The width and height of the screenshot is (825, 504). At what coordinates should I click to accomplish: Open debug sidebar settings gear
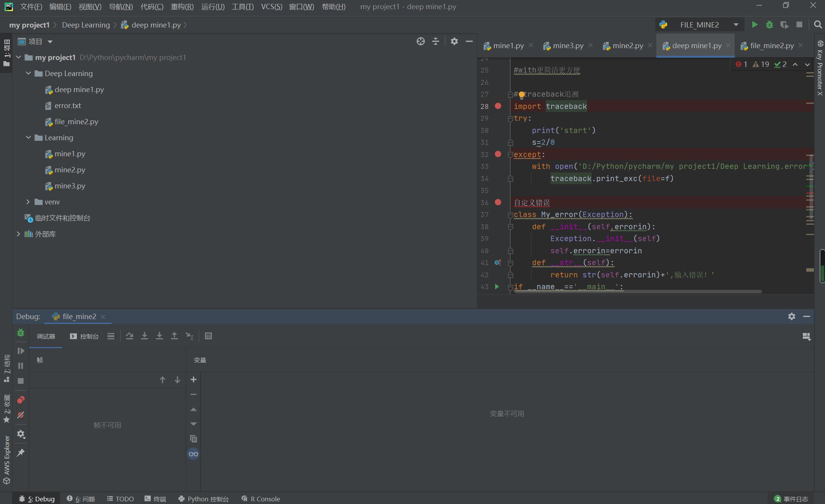coord(21,434)
